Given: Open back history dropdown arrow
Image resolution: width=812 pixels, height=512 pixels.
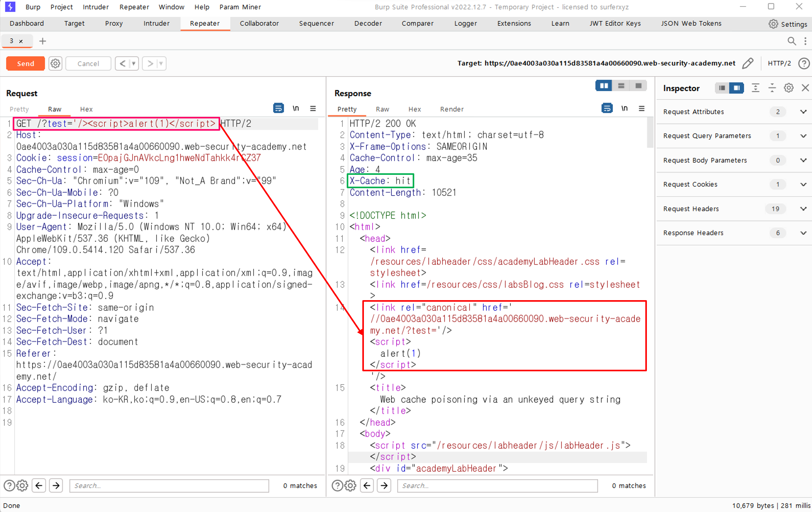Looking at the screenshot, I should pos(134,64).
